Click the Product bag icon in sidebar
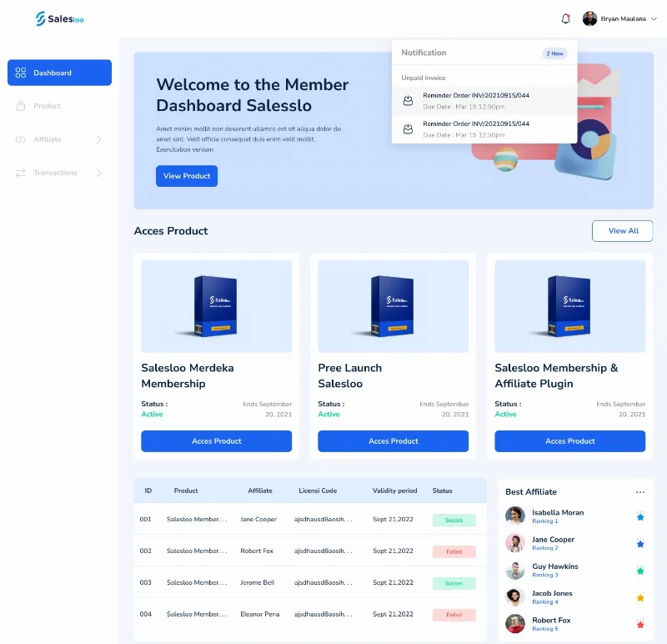This screenshot has height=644, width=667. [20, 106]
